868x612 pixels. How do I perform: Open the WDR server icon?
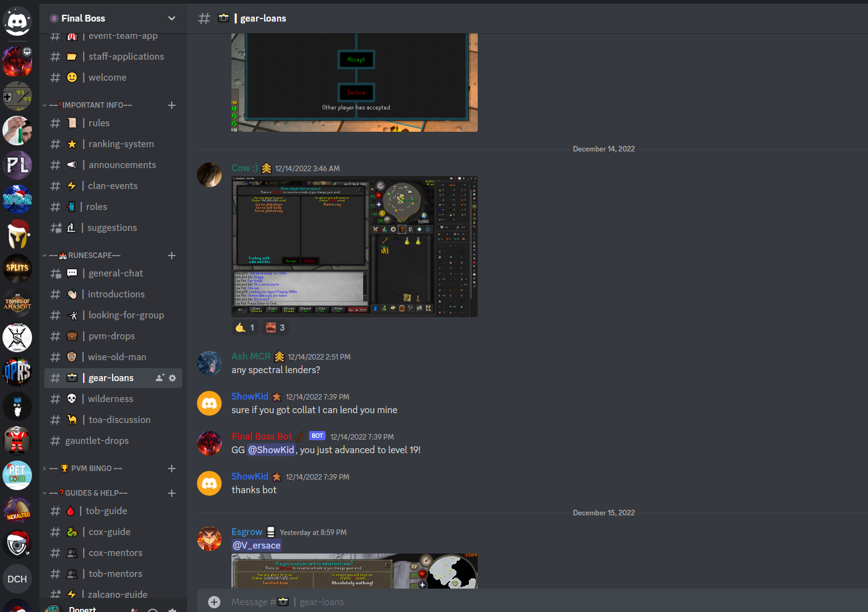click(x=17, y=199)
